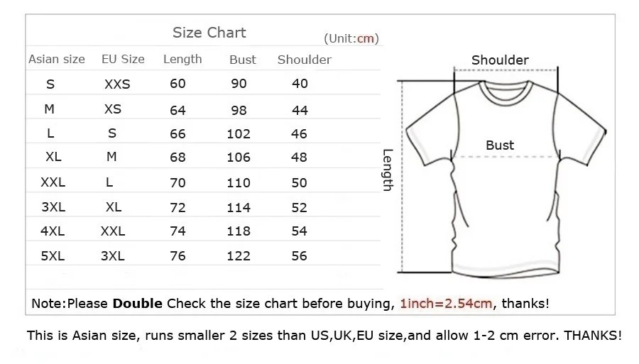This screenshot has width=639, height=364.
Task: Click bust value 114 in 3XL row
Action: (x=239, y=208)
